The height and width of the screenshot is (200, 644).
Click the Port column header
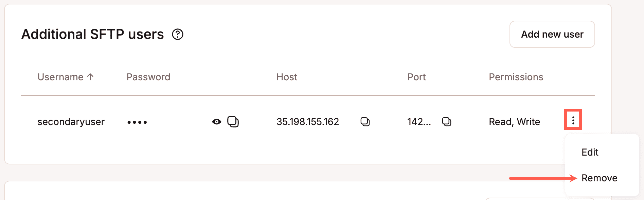(416, 77)
